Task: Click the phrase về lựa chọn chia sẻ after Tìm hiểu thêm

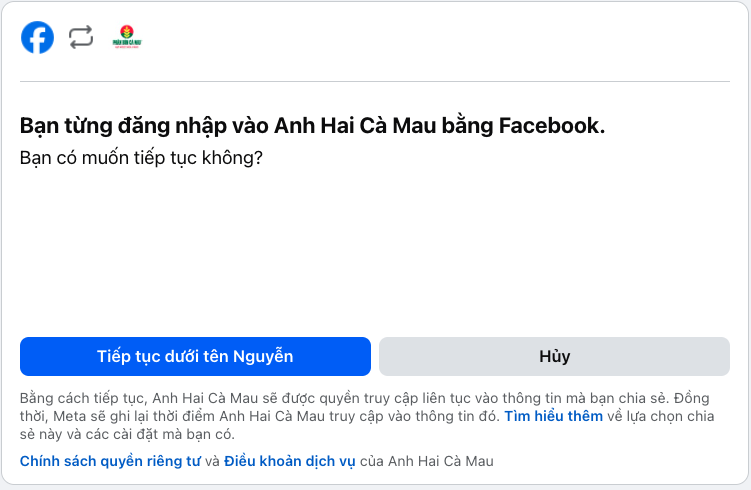Action: (661, 416)
